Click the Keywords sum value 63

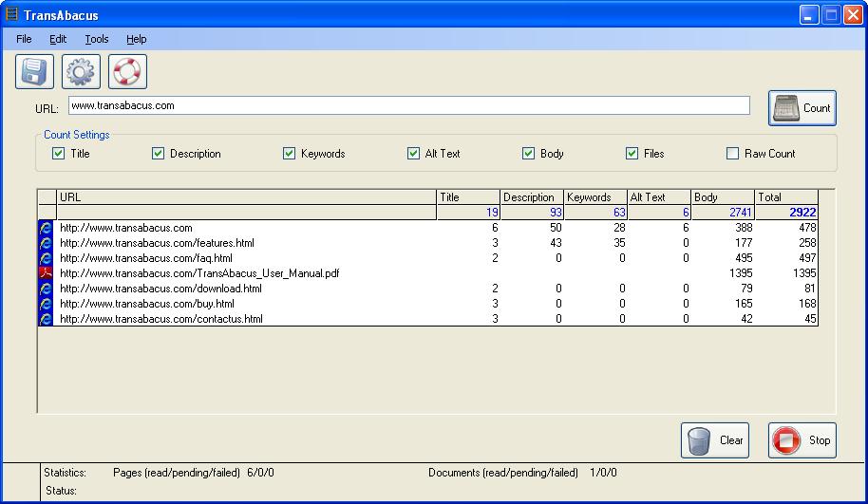619,213
